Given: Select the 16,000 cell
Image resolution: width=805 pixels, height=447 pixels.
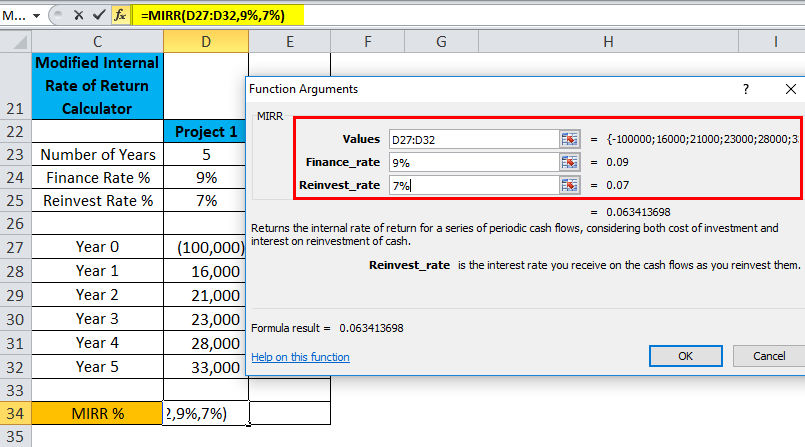Looking at the screenshot, I should 206,271.
